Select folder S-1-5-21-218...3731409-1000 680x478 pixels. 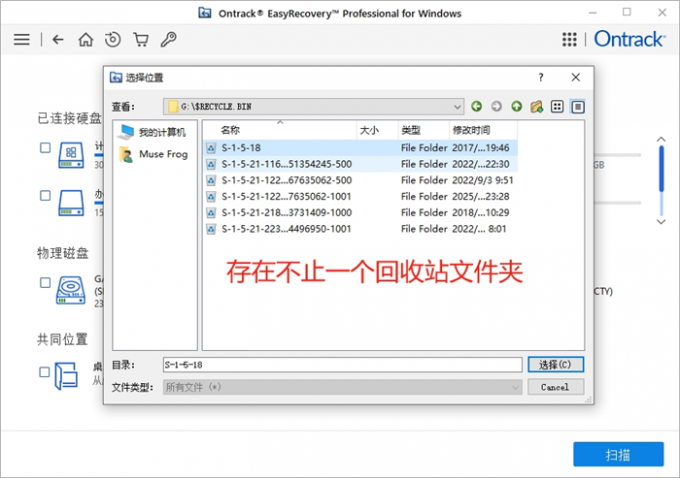coord(360,213)
